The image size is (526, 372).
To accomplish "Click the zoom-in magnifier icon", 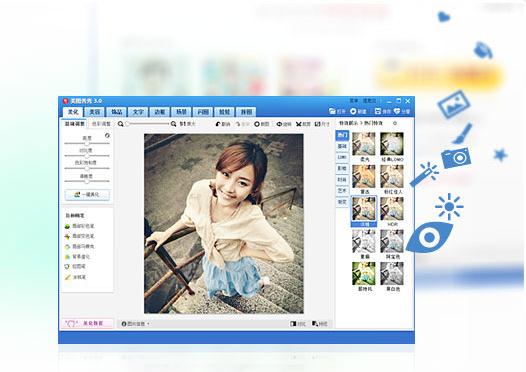I will point(173,124).
